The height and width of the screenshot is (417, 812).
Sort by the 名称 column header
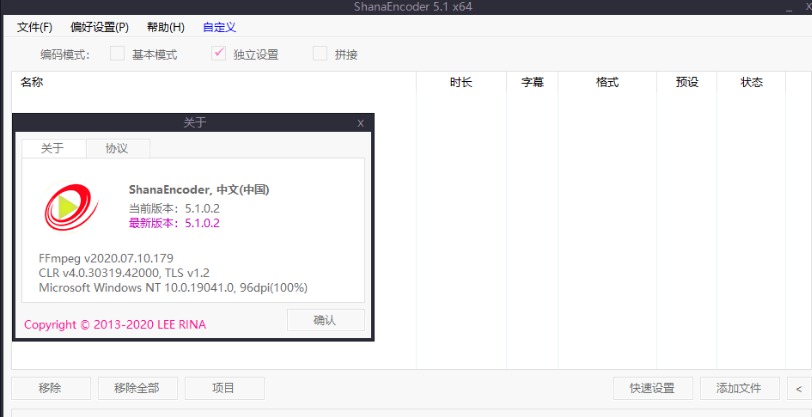[214, 82]
